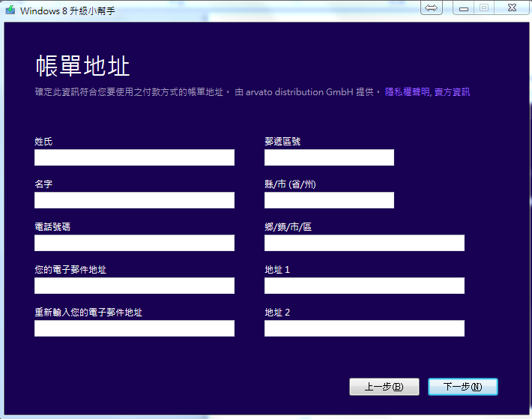
Task: Click the 帳單地址 page heading
Action: click(82, 66)
